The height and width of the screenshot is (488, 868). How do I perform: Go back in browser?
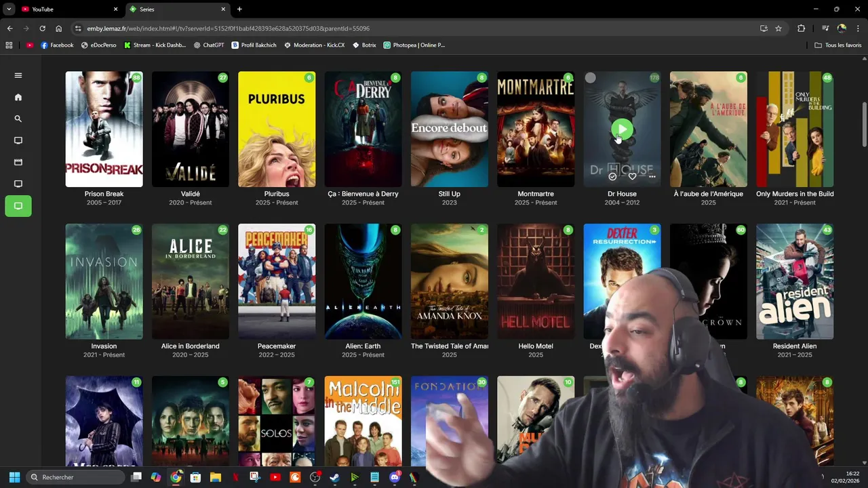[x=9, y=28]
